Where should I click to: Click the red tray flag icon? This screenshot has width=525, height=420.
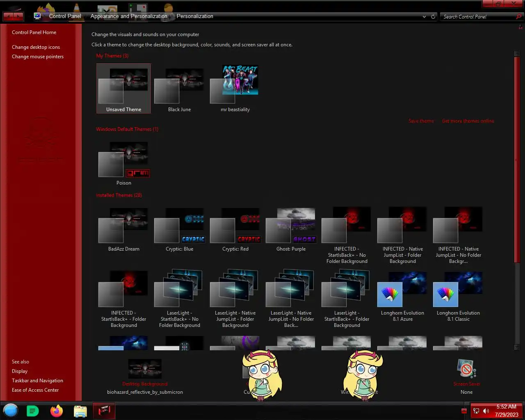464,411
